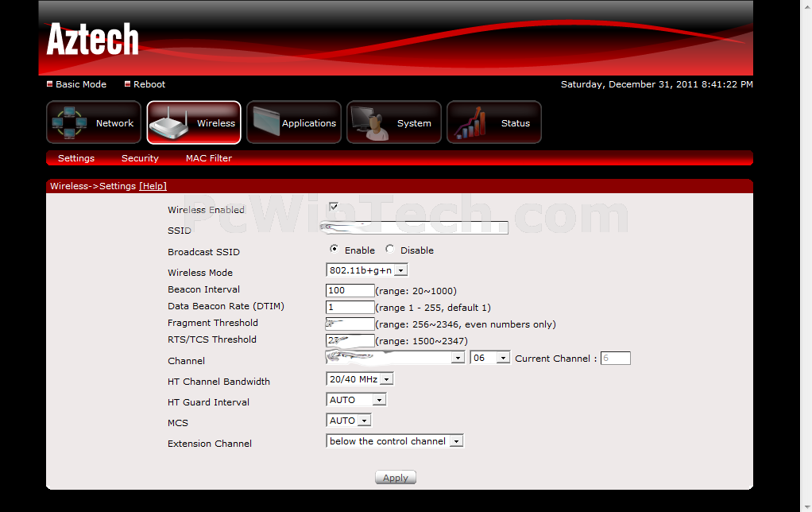
Task: Open the MAC Filter subtab
Action: pyautogui.click(x=209, y=158)
